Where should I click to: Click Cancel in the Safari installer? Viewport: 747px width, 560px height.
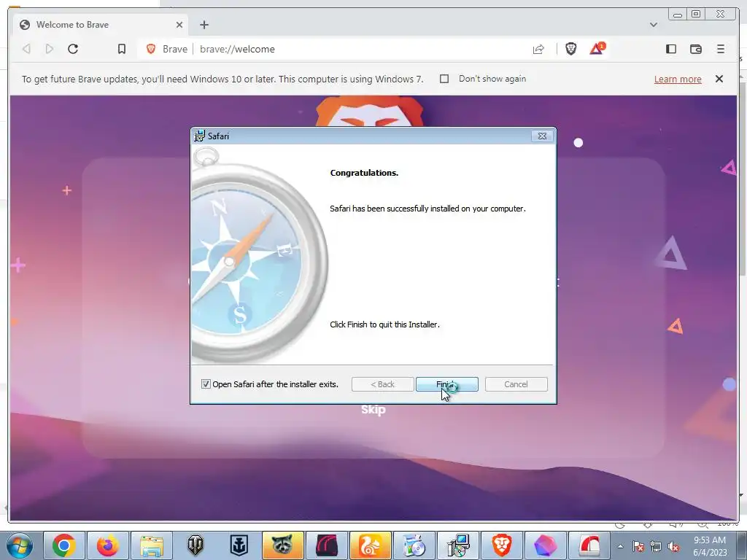pos(516,384)
